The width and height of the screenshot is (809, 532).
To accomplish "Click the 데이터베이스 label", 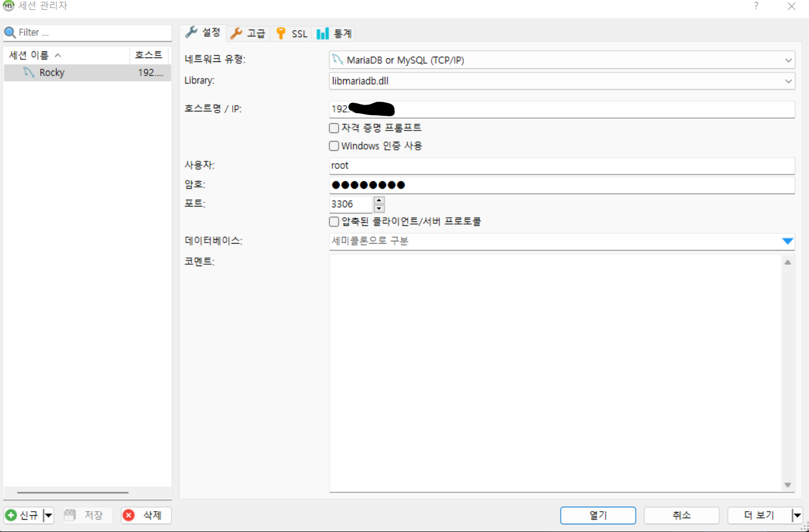I will point(214,241).
